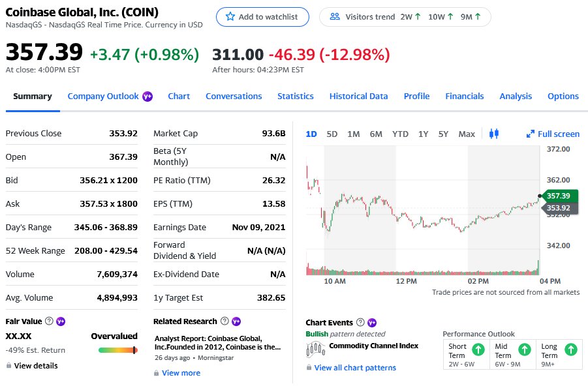Viewport: 588px width, 388px height.
Task: Click the Market Cap value 93.6B
Action: [273, 134]
